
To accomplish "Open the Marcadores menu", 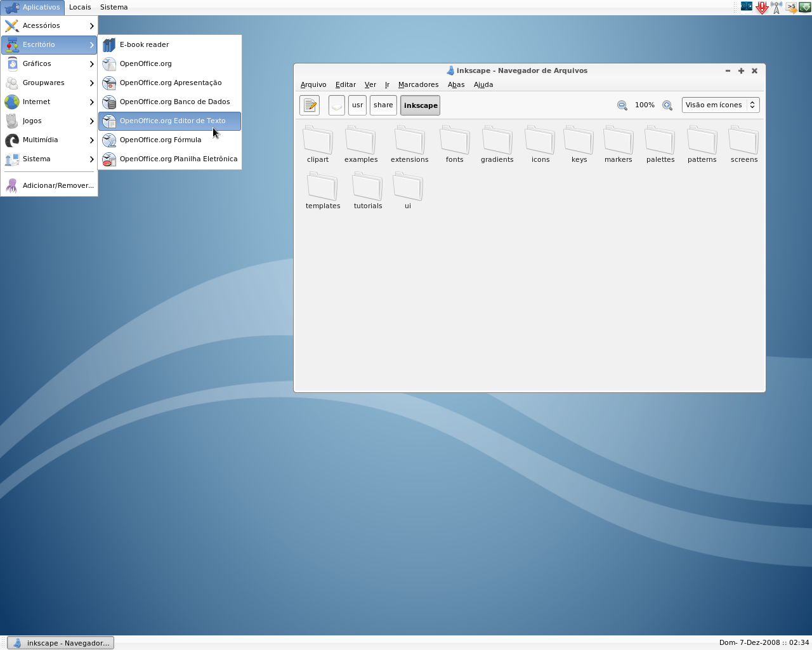I will coord(418,84).
